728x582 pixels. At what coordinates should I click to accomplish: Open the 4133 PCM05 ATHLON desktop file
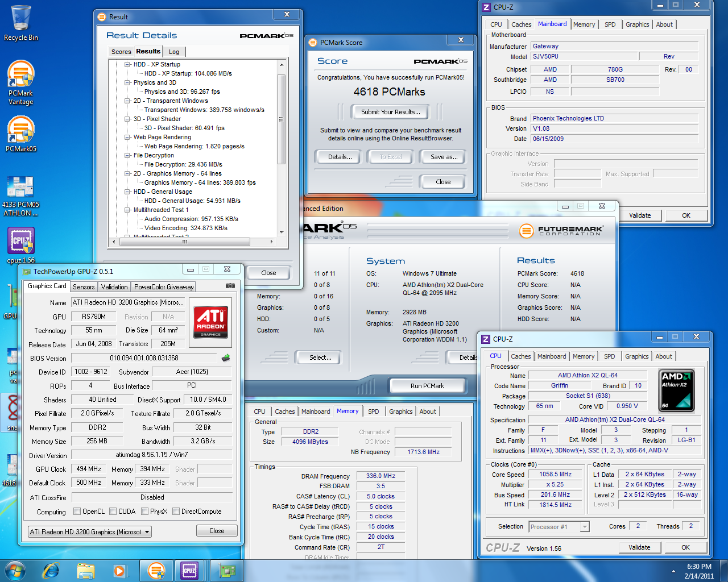point(20,196)
